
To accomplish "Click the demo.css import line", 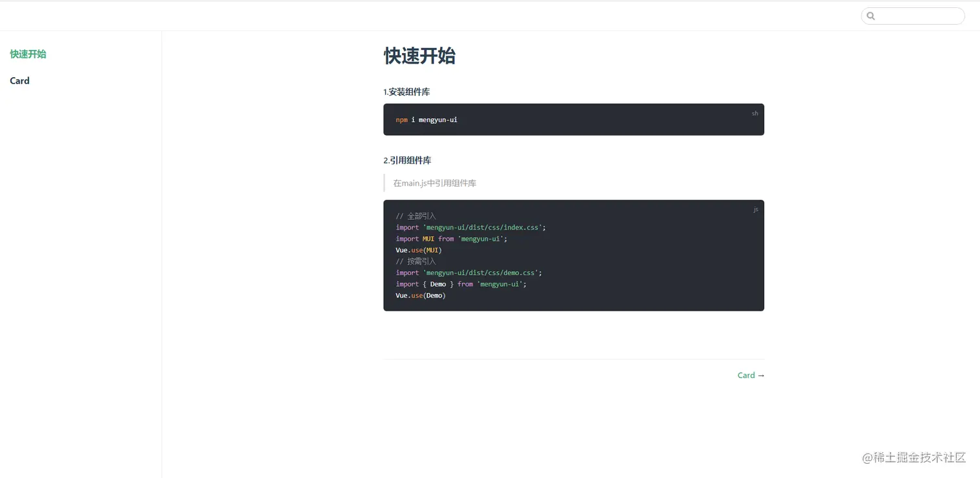I will point(469,273).
